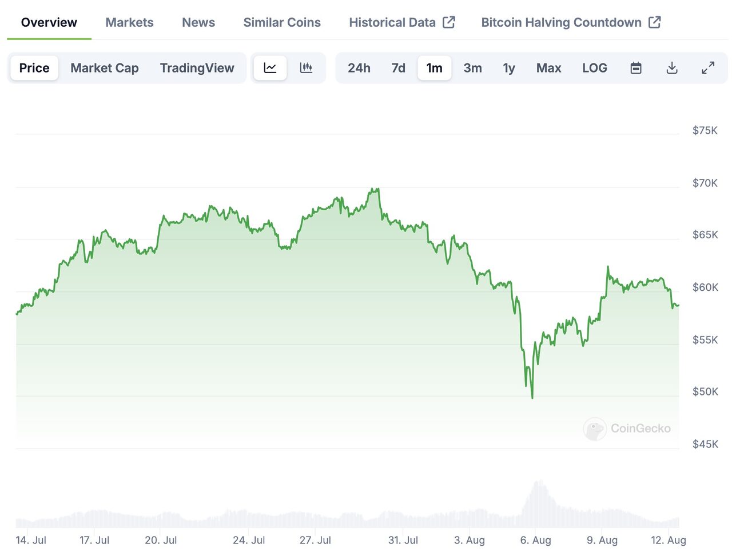This screenshot has height=560, width=732.
Task: Click the 9. Aug date label
Action: click(602, 540)
